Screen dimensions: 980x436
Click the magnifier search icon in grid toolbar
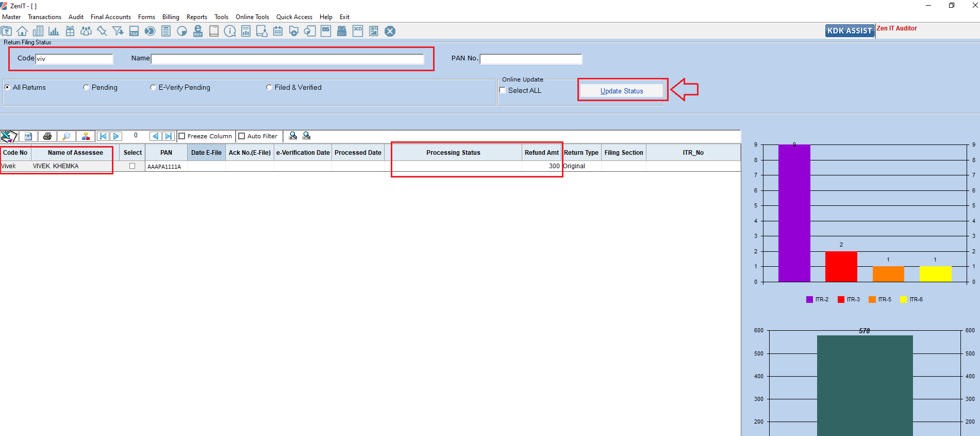(67, 136)
